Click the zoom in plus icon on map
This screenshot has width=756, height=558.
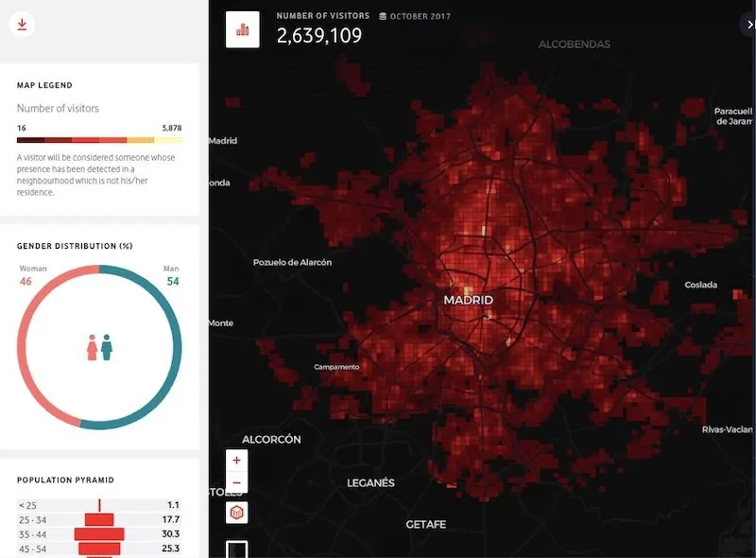tap(235, 461)
